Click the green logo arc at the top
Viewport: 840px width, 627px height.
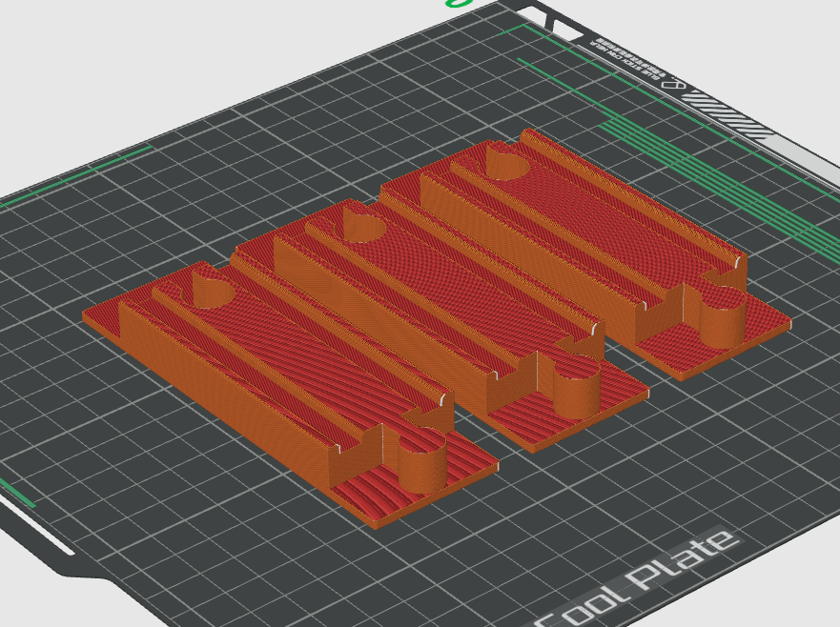click(460, 6)
